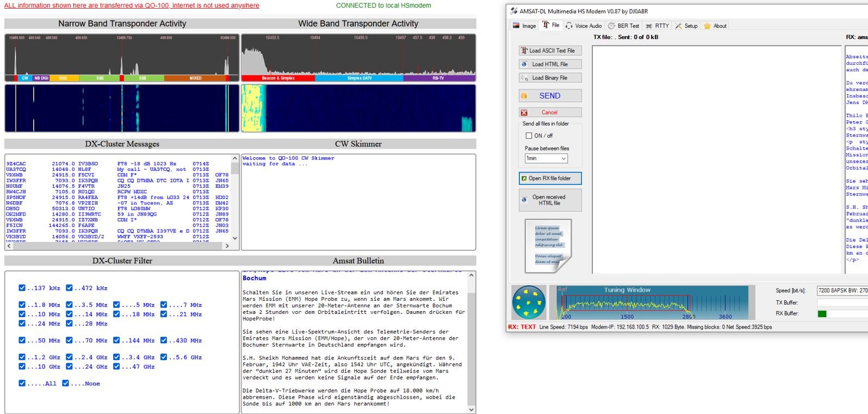Check the None bands filter checkbox
Screen dimensions: 868x414
(65, 383)
